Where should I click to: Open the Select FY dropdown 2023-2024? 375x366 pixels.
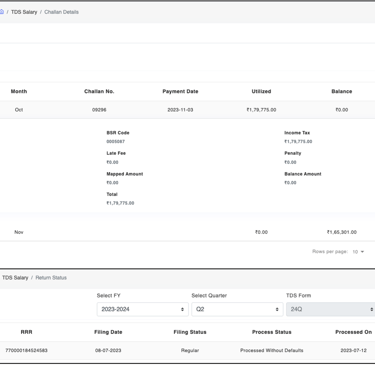pyautogui.click(x=143, y=309)
